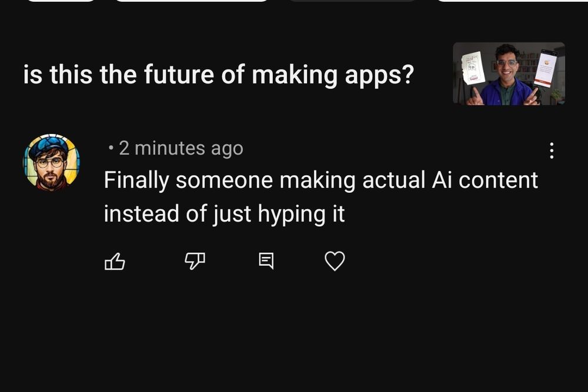The width and height of the screenshot is (588, 392).
Task: Click the smiling man's face in the thumbnail
Action: click(x=507, y=62)
